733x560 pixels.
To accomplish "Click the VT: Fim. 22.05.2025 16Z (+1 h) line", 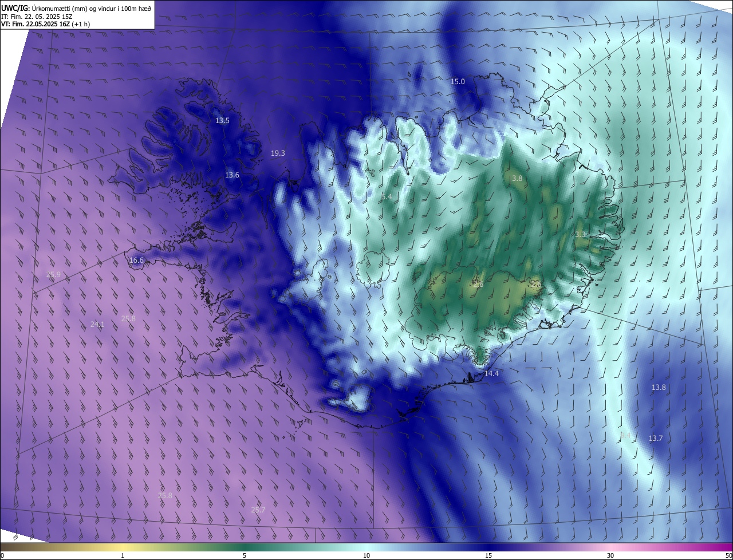I will 45,24.
